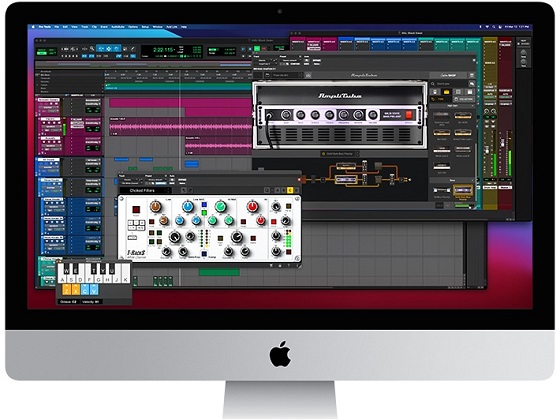Select the Grabber hand tool
Image resolution: width=560 pixels, height=420 pixels.
(116, 49)
